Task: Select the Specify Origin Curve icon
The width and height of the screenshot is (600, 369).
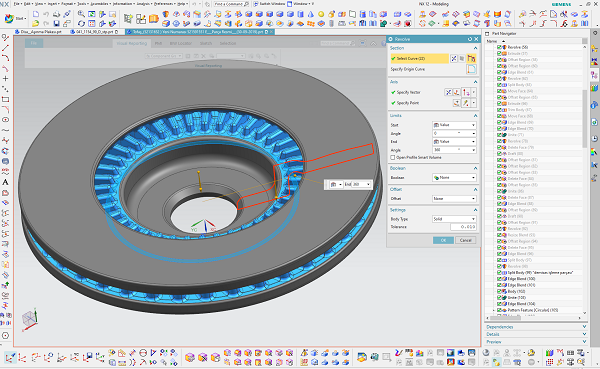Action: [x=471, y=69]
